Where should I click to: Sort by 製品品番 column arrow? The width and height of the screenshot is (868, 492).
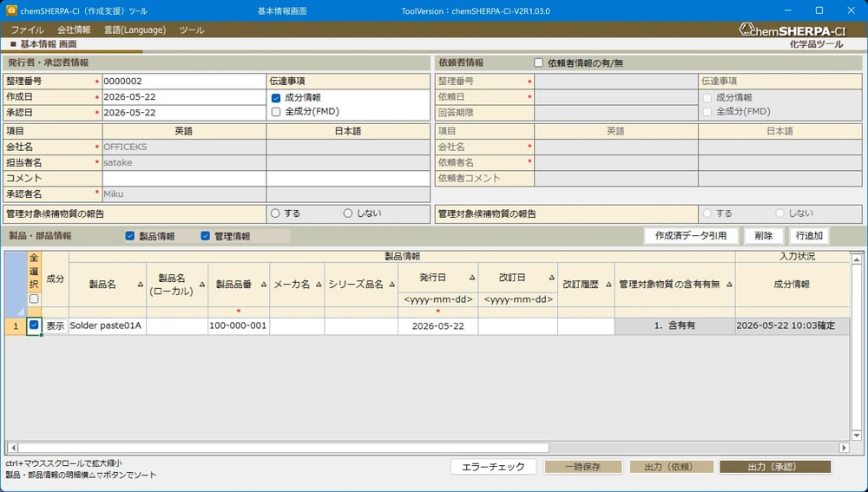pyautogui.click(x=264, y=285)
